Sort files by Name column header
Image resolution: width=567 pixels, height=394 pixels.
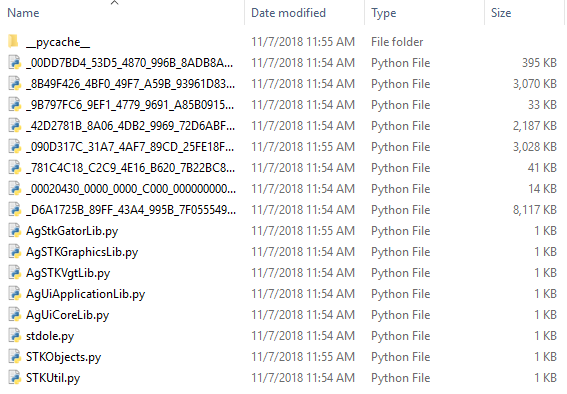coord(23,13)
